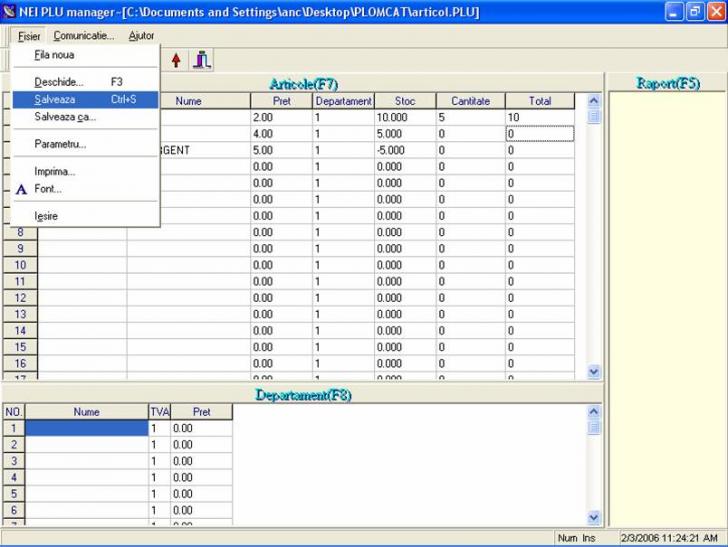
Task: Click the purple exit door toolbar icon
Action: point(202,60)
